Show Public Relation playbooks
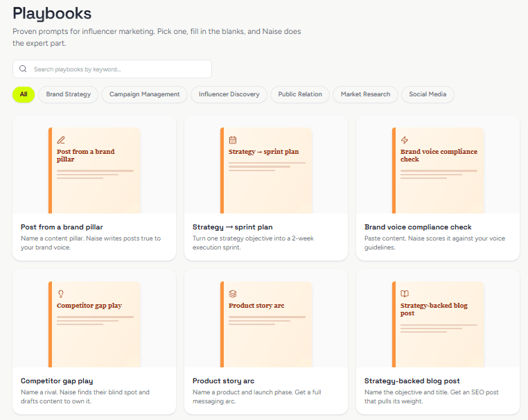The image size is (528, 420). [x=300, y=94]
